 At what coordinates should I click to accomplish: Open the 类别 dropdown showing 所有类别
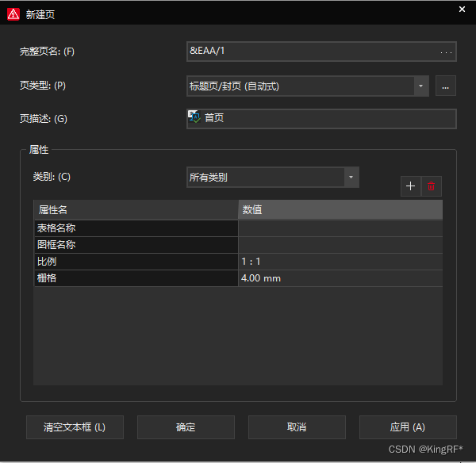coord(351,178)
